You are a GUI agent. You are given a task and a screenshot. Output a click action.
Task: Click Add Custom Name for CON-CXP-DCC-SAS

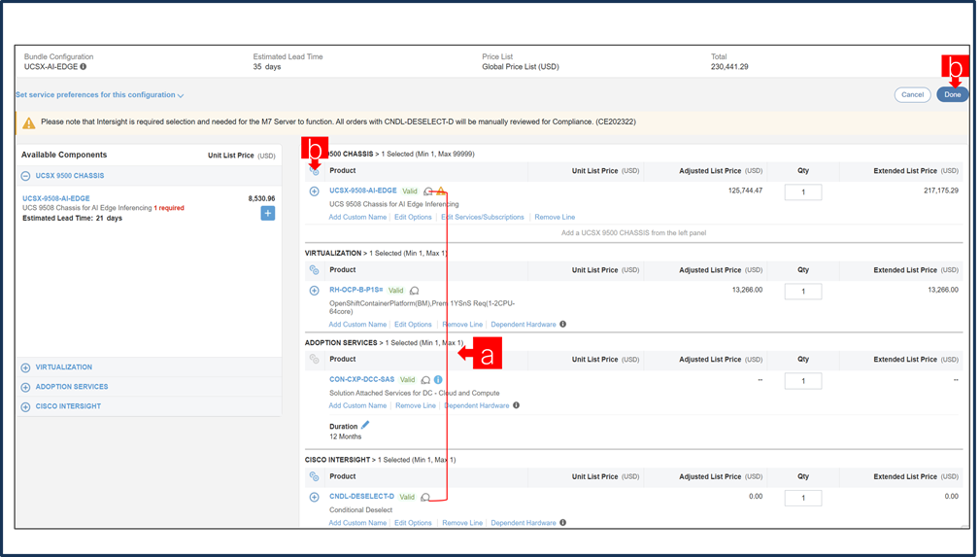357,405
